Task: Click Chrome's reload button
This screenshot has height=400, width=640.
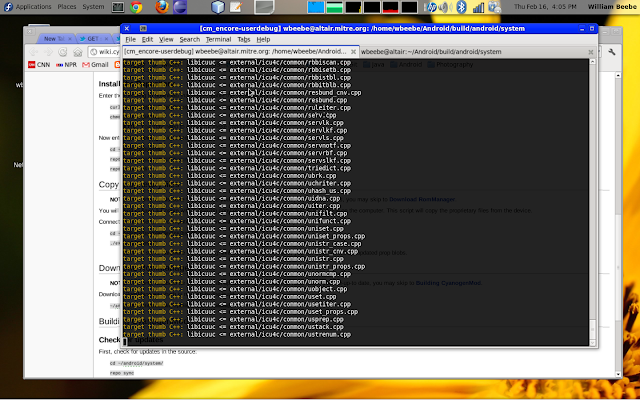Action: (62, 52)
